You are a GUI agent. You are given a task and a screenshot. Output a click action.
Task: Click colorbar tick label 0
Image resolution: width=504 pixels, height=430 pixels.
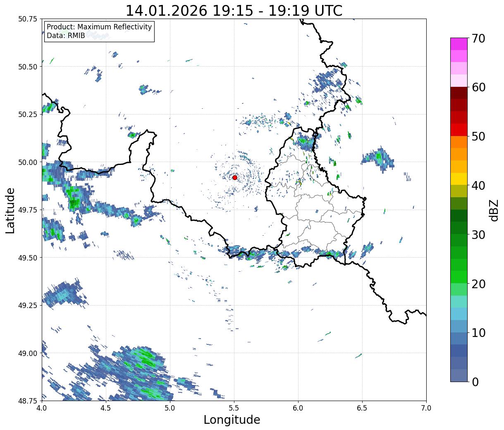point(475,382)
